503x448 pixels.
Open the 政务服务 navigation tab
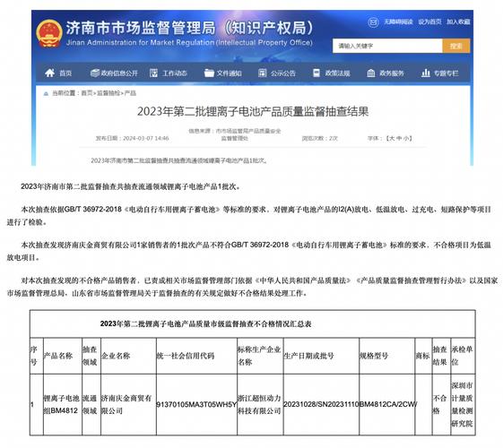point(386,73)
